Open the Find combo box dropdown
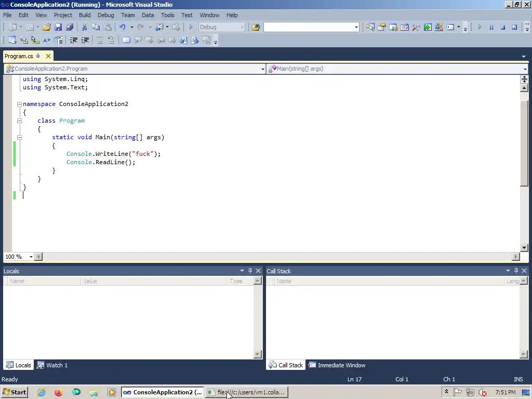The height and width of the screenshot is (399, 532). point(356,27)
